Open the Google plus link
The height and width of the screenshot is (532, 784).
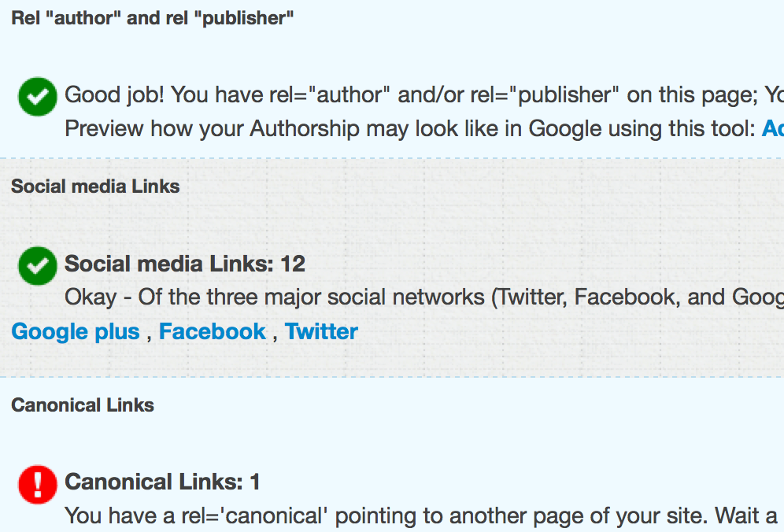76,331
